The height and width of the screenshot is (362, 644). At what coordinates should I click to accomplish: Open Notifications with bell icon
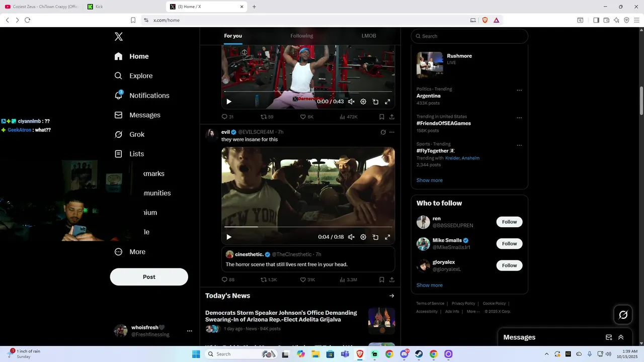(x=141, y=96)
